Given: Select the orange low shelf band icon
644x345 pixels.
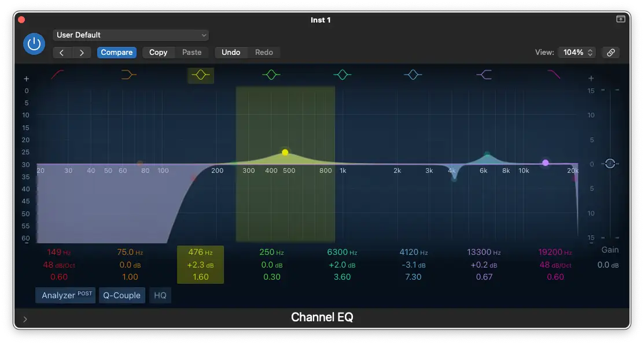Looking at the screenshot, I should pos(129,75).
